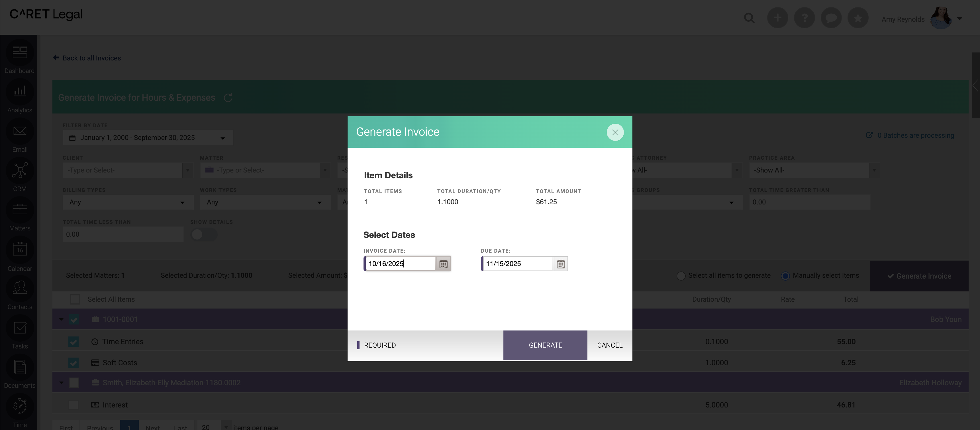Click the batches external link icon
Image resolution: width=980 pixels, height=430 pixels.
[x=869, y=135]
